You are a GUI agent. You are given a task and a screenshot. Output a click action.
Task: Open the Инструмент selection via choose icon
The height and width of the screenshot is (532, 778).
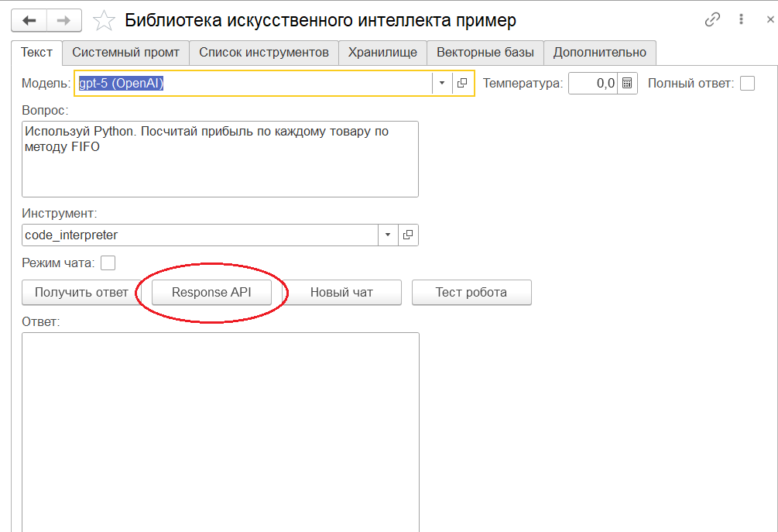click(408, 235)
